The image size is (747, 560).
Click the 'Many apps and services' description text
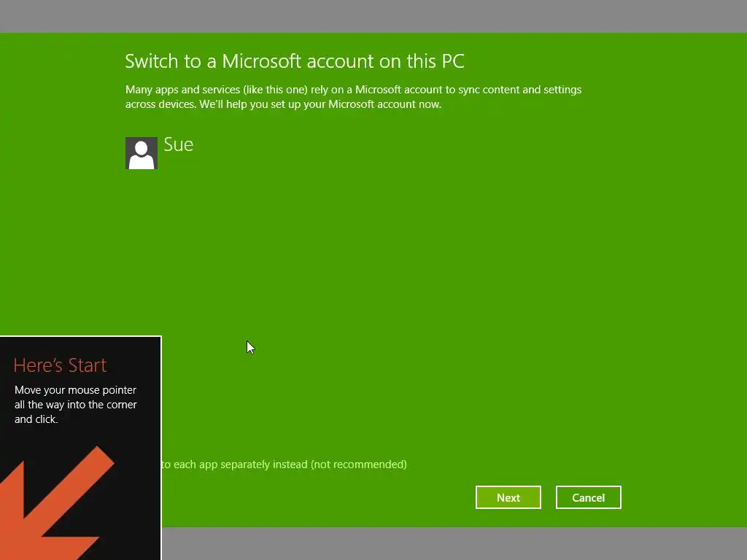click(x=354, y=97)
